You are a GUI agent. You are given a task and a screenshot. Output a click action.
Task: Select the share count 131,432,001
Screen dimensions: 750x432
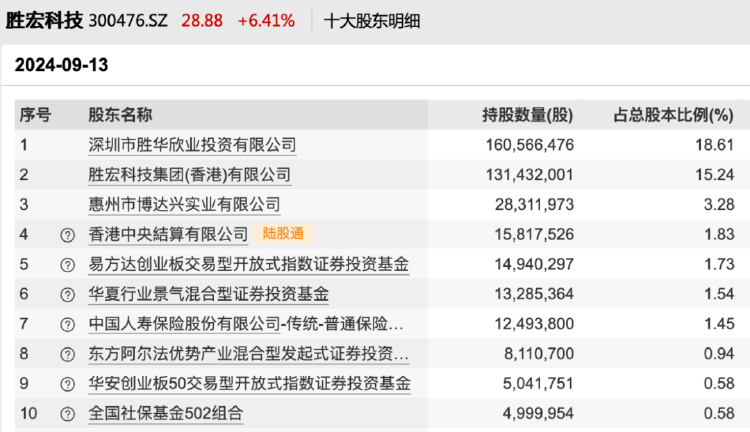click(x=530, y=175)
